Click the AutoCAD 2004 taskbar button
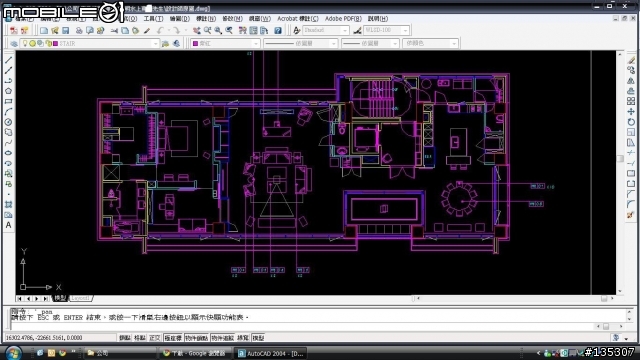 (x=272, y=353)
